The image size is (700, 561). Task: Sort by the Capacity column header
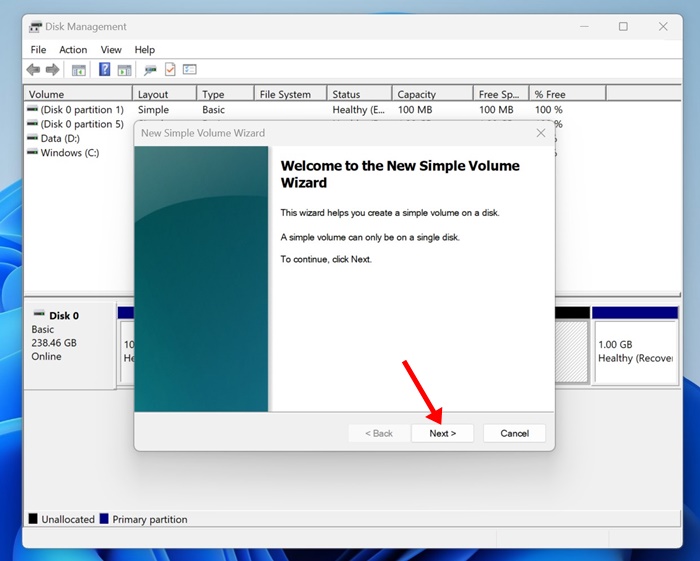(x=433, y=94)
